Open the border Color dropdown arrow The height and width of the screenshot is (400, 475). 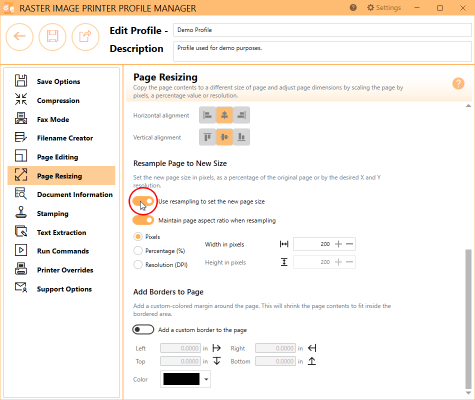(206, 379)
